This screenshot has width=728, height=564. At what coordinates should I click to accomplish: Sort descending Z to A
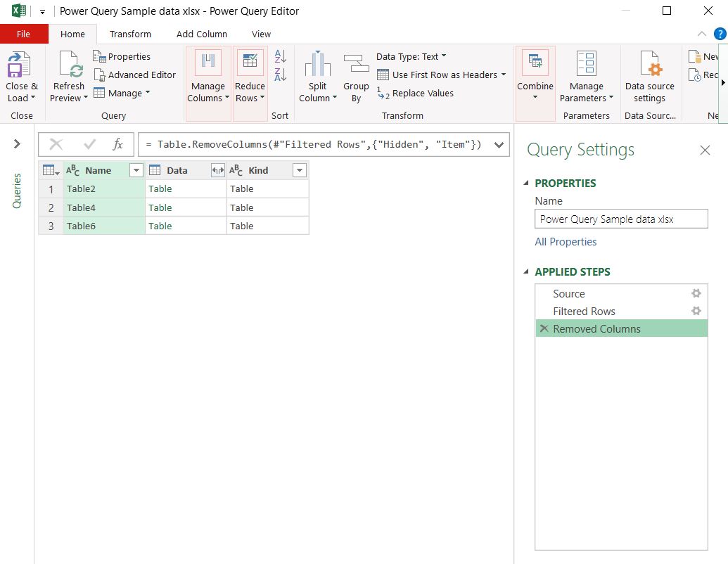[281, 75]
